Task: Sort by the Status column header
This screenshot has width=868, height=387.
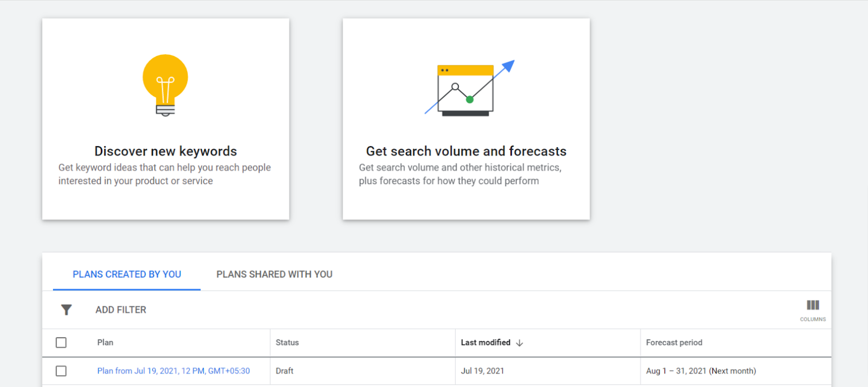Action: tap(287, 342)
